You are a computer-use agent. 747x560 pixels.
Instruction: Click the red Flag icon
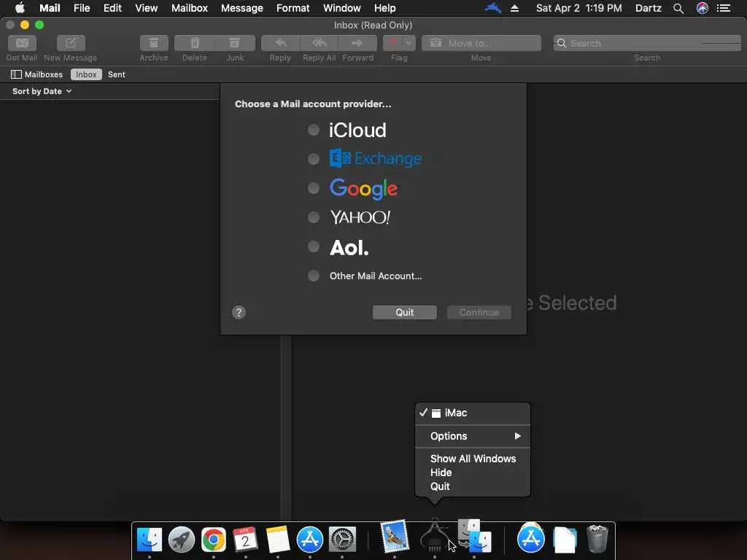[x=393, y=43]
